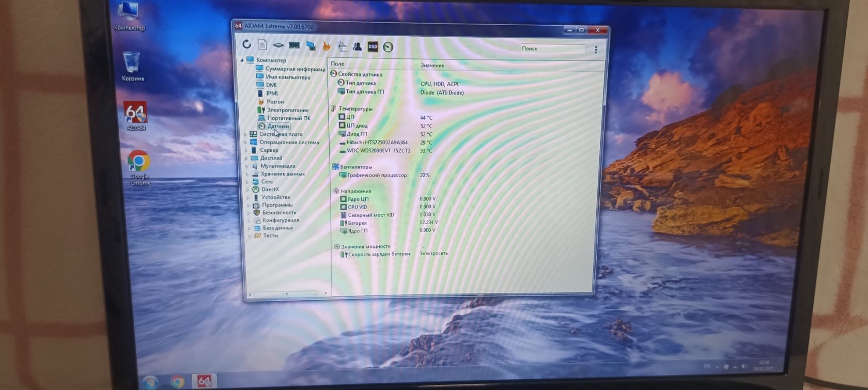The width and height of the screenshot is (868, 390).
Task: Select Суммарная информация in the tree
Action: pyautogui.click(x=291, y=69)
